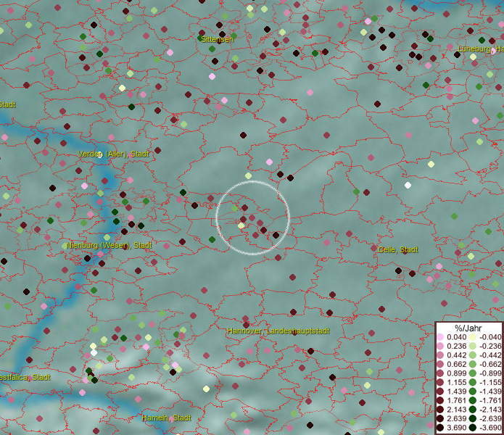Select the -3.690 darkest green legend swatch
Viewport: 504px width, 435px height.
[x=473, y=428]
